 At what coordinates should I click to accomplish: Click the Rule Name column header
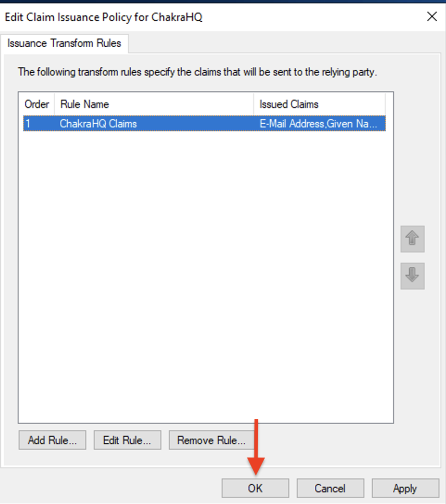[x=153, y=104]
